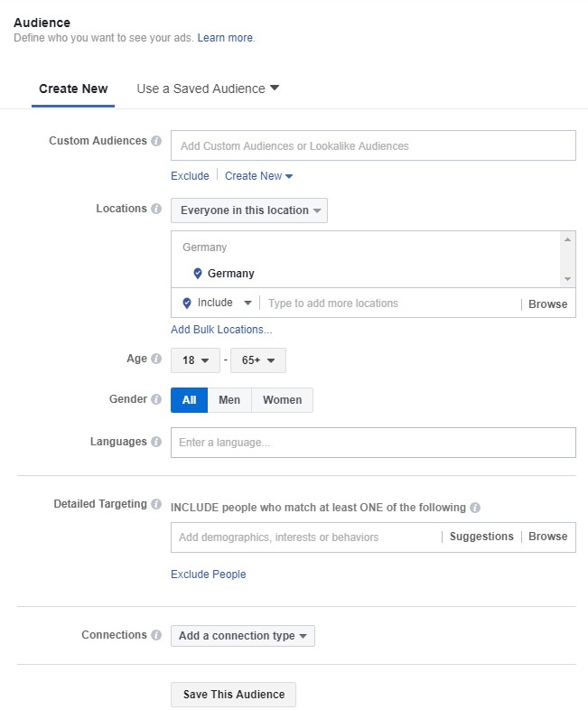
Task: Select the Men gender option
Action: click(x=229, y=400)
